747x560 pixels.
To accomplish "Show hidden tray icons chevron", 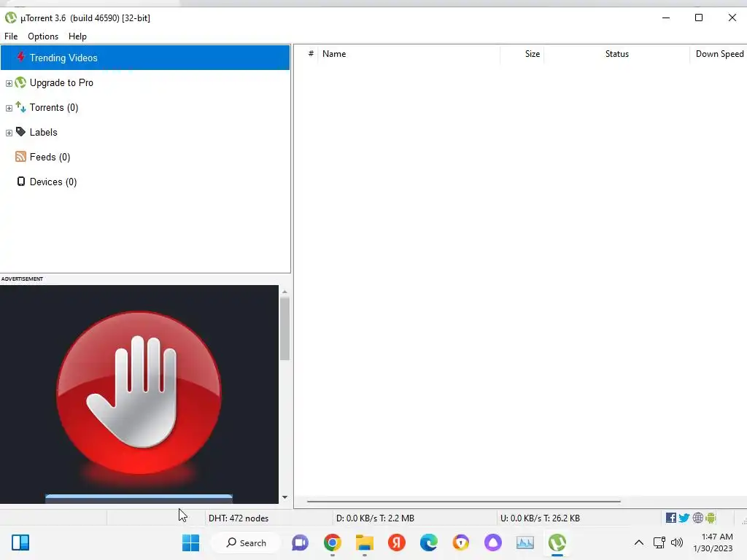I will pyautogui.click(x=639, y=542).
